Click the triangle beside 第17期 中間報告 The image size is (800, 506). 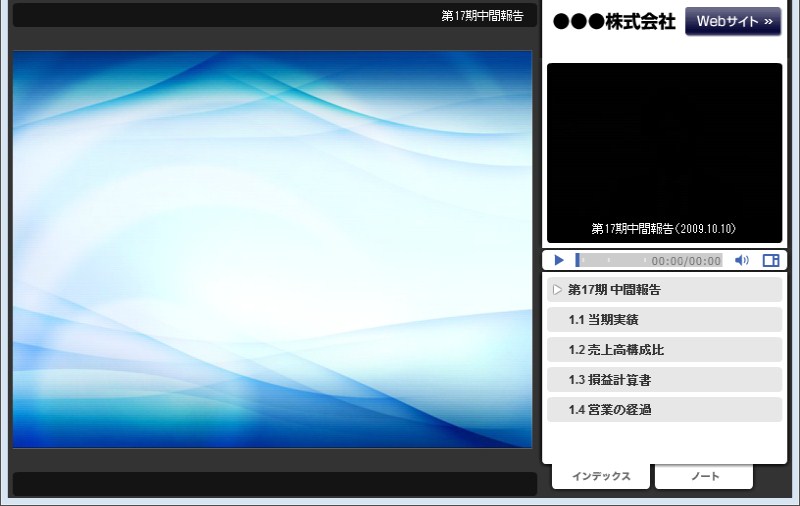click(x=557, y=290)
